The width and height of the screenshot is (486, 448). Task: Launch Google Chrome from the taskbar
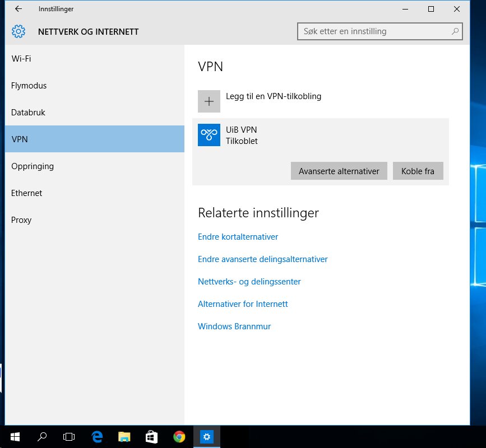[179, 437]
